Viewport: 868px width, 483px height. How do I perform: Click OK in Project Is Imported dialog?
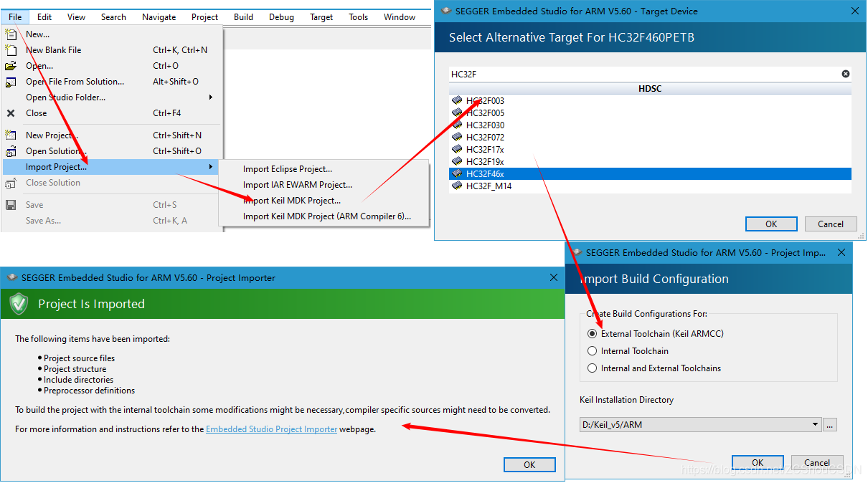pyautogui.click(x=529, y=464)
